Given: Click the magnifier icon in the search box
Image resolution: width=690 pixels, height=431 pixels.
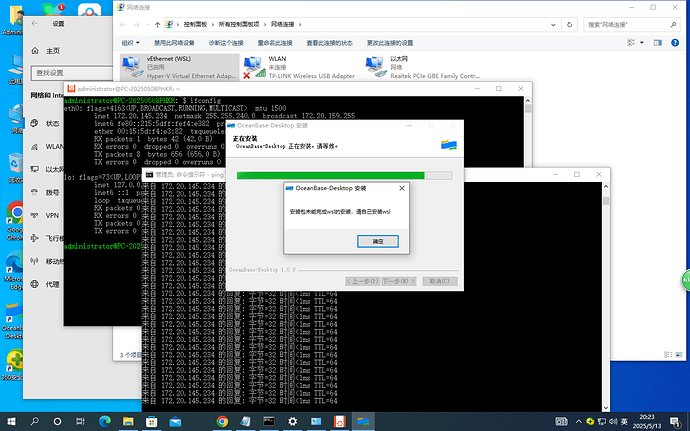Looking at the screenshot, I should click(673, 25).
